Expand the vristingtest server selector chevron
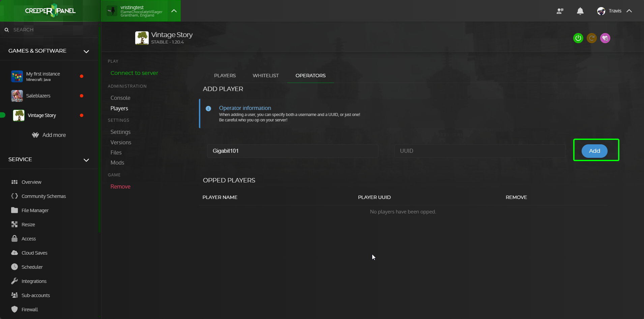 pos(174,11)
